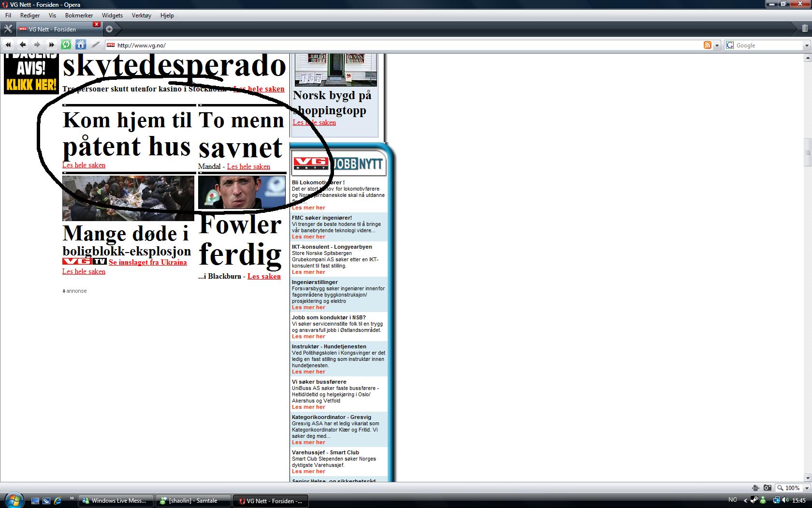Open the 100% zoom dropdown
Image resolution: width=812 pixels, height=508 pixels.
pyautogui.click(x=807, y=488)
